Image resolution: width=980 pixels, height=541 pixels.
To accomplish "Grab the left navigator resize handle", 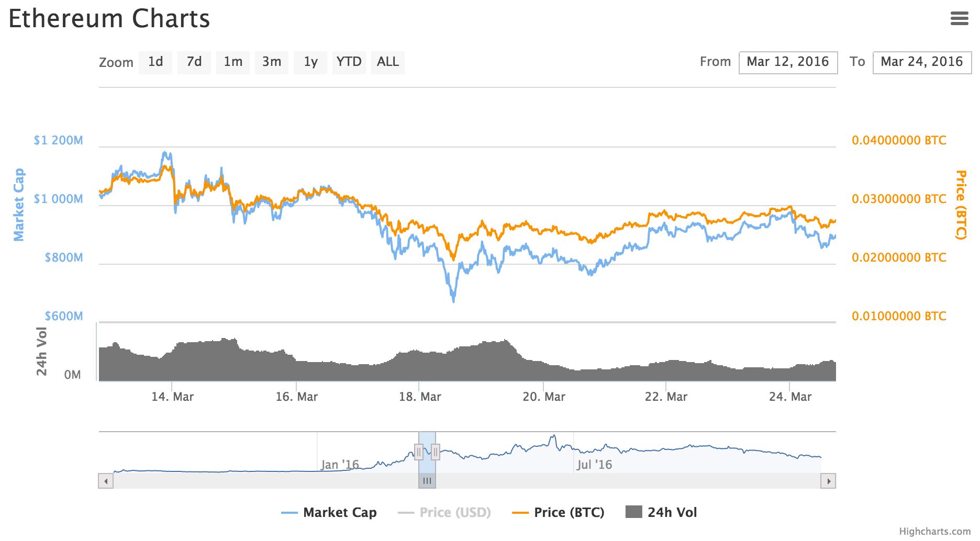I will (x=419, y=452).
